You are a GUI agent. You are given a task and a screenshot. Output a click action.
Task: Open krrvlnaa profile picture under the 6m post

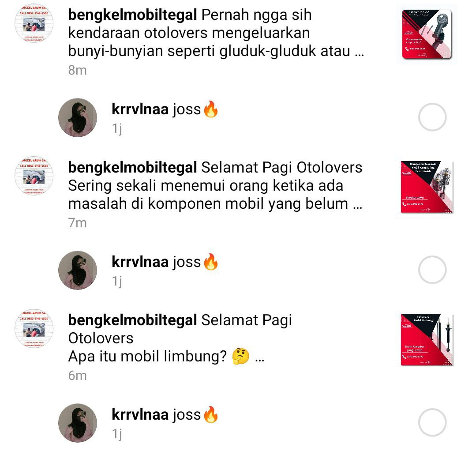[78, 423]
